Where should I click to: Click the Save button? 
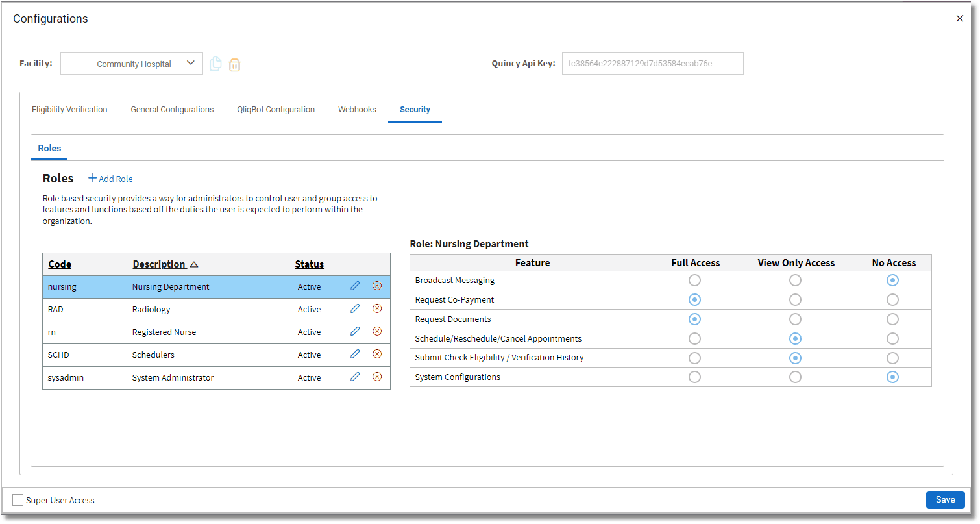[x=945, y=499]
